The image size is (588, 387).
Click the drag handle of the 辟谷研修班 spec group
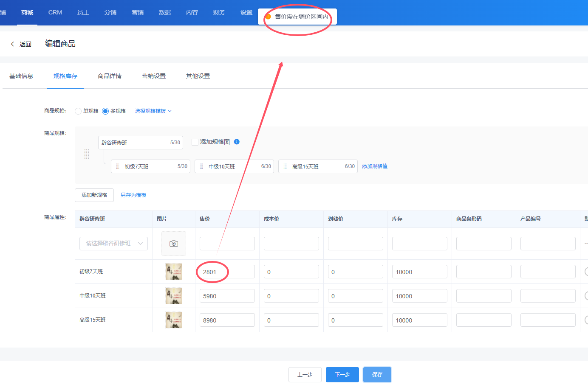click(87, 154)
